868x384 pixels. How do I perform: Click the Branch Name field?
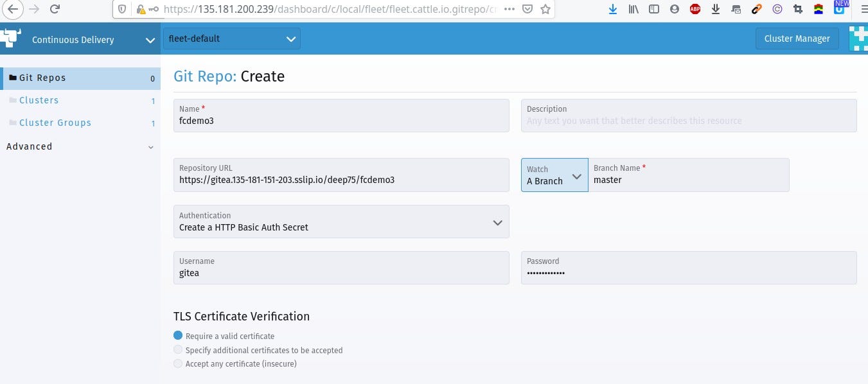tap(688, 175)
